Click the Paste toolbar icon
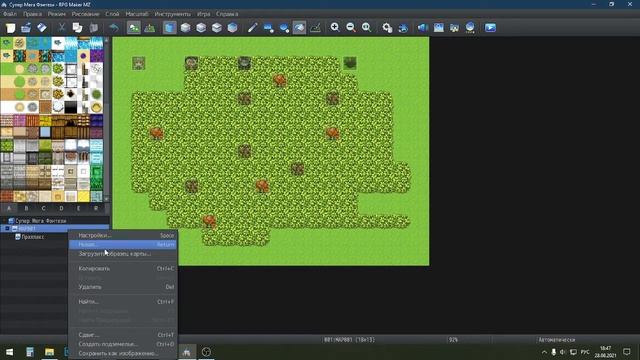 [x=93, y=28]
